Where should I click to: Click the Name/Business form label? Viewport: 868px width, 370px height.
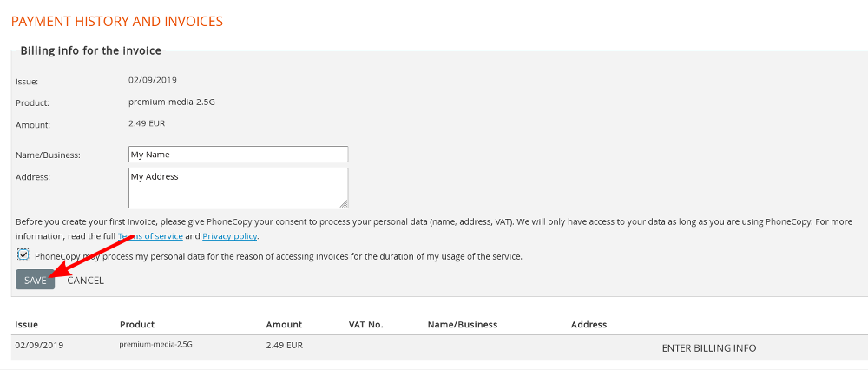point(48,155)
